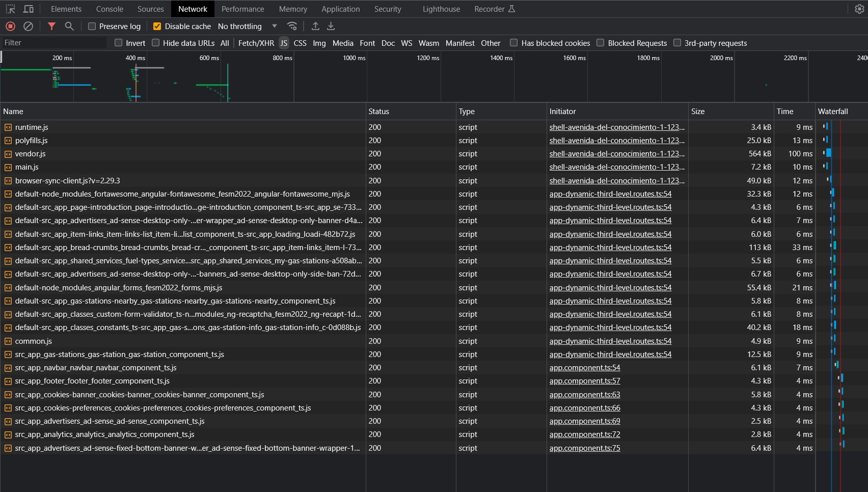868x492 pixels.
Task: Follow the shell-avenida-del-conocimiento initiator link
Action: pos(616,127)
